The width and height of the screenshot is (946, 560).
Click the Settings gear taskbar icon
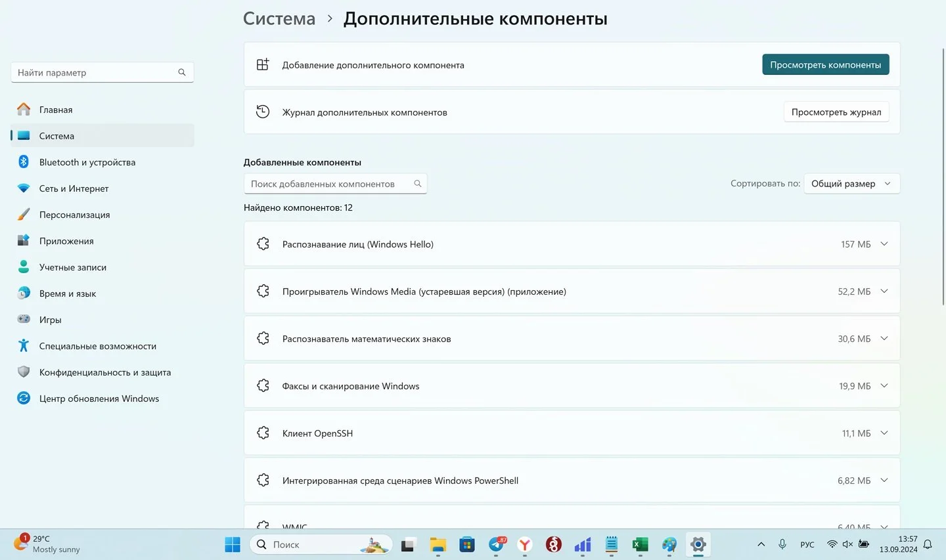point(698,544)
